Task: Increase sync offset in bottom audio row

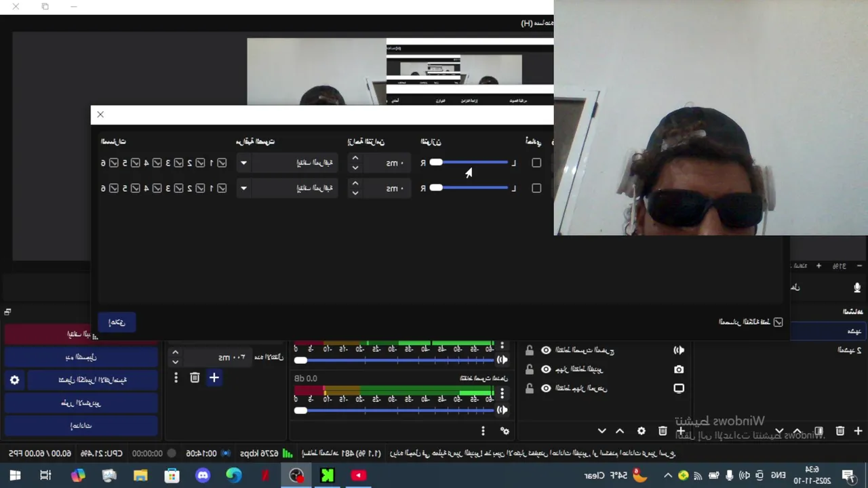Action: click(x=355, y=184)
